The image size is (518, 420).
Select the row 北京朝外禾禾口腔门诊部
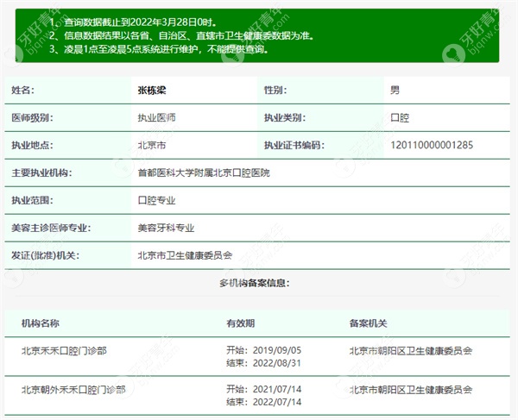tap(257, 396)
